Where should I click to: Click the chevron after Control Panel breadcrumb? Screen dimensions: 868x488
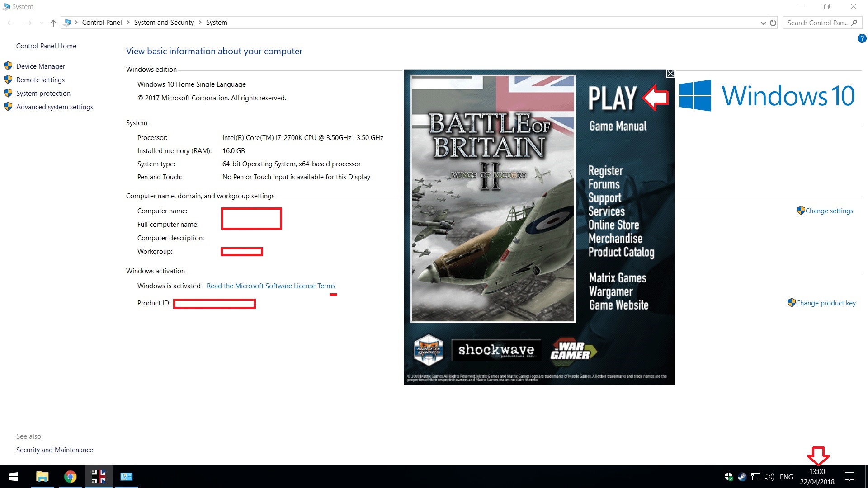(128, 23)
